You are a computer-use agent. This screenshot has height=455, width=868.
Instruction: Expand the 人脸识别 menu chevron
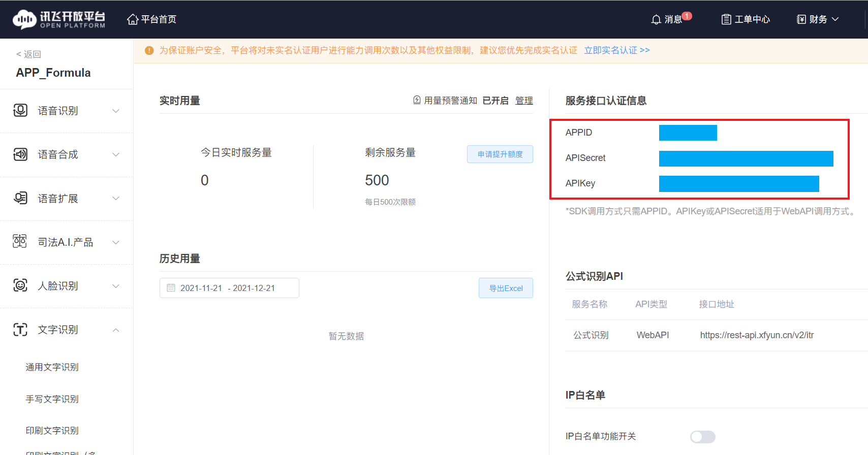(x=116, y=286)
